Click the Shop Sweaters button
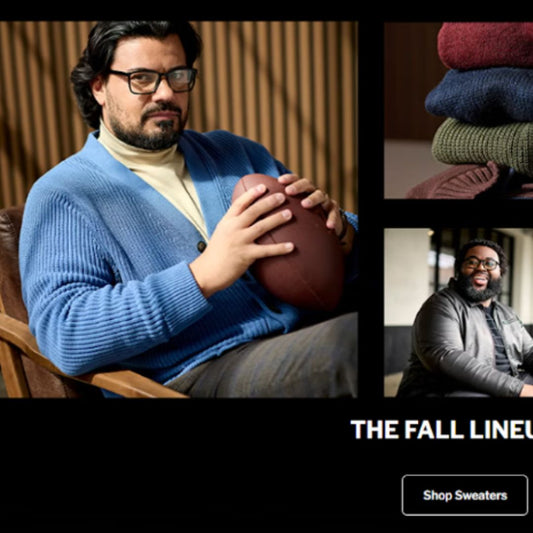The height and width of the screenshot is (533, 533). pos(464,495)
